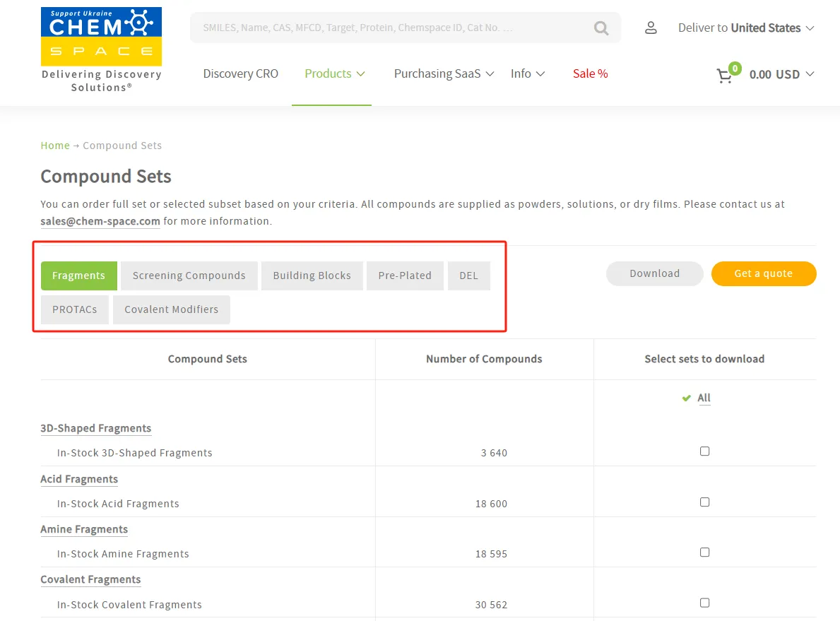Open the shopping cart icon
The width and height of the screenshot is (840, 621).
point(724,76)
